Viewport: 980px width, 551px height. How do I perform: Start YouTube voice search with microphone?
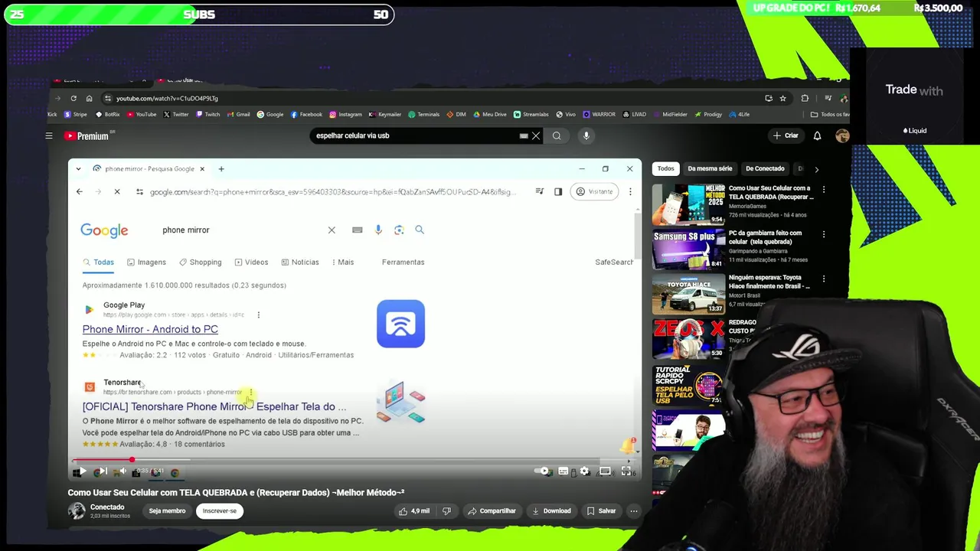(x=586, y=135)
